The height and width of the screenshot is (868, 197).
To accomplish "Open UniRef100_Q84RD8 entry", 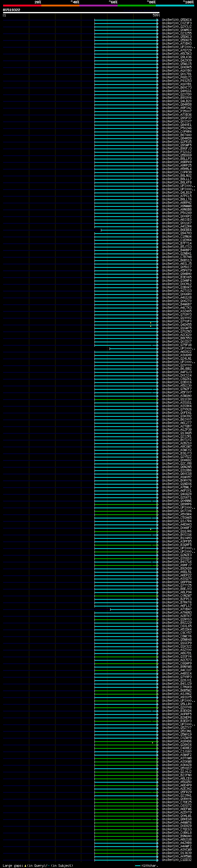I will (x=176, y=104).
